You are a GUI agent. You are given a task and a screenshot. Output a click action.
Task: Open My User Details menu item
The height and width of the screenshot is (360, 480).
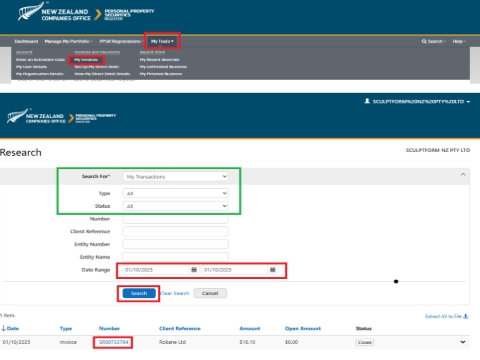31,67
